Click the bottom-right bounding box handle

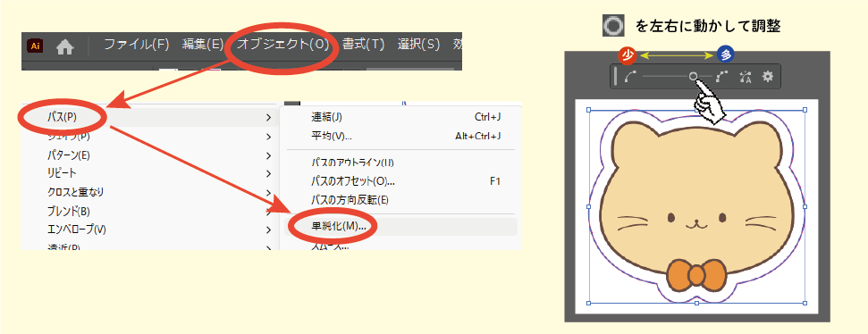[x=805, y=303]
